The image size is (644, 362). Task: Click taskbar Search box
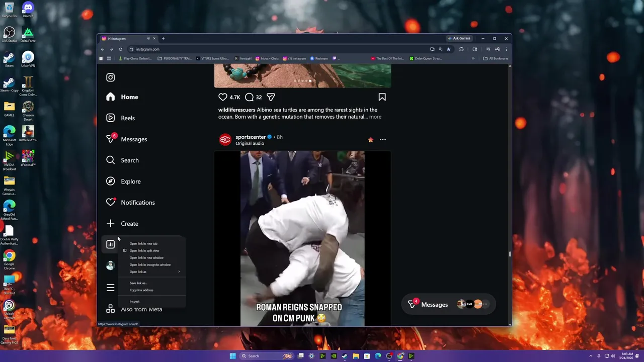pos(267,356)
